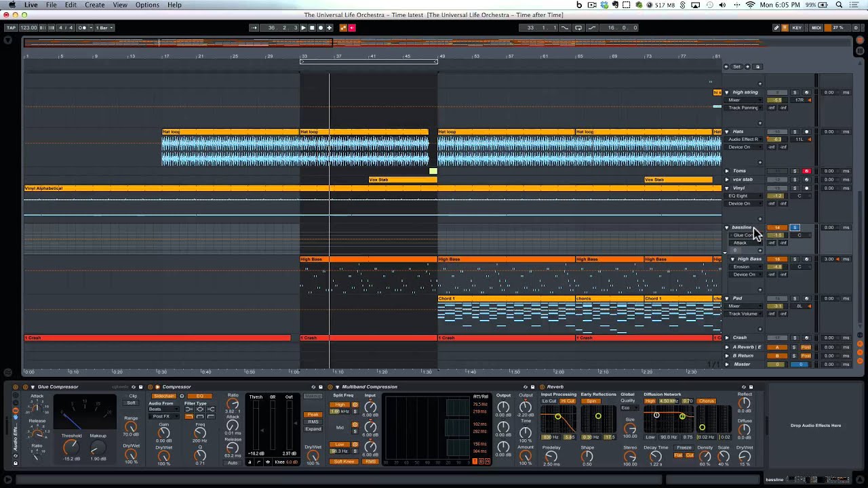The width and height of the screenshot is (868, 488).
Task: Arm the Vinyl track for recording
Action: click(x=806, y=188)
